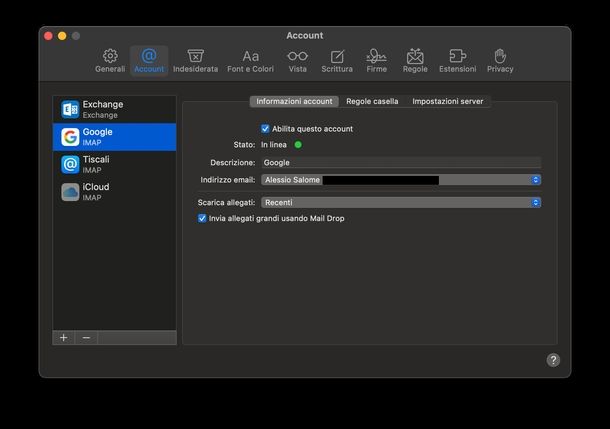
Task: Open the Firme signatures pane
Action: (x=376, y=60)
